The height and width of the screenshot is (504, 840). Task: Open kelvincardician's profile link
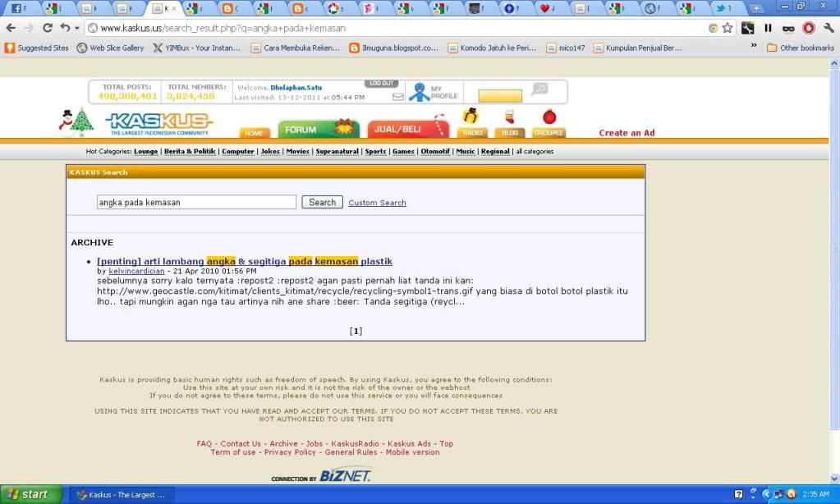[x=136, y=271]
